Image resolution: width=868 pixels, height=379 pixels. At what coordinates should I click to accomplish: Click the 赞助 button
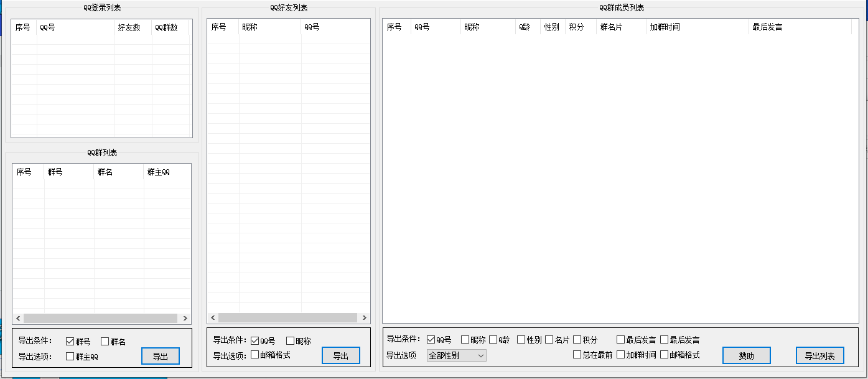coord(747,355)
